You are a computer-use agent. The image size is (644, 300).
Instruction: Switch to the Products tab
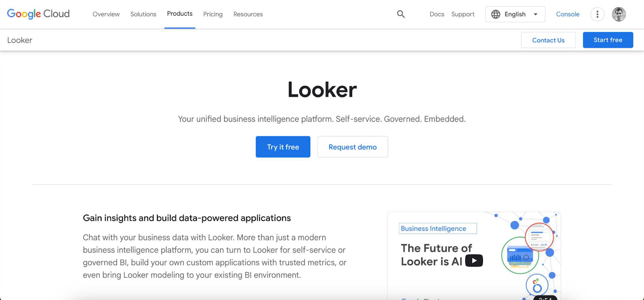(180, 13)
